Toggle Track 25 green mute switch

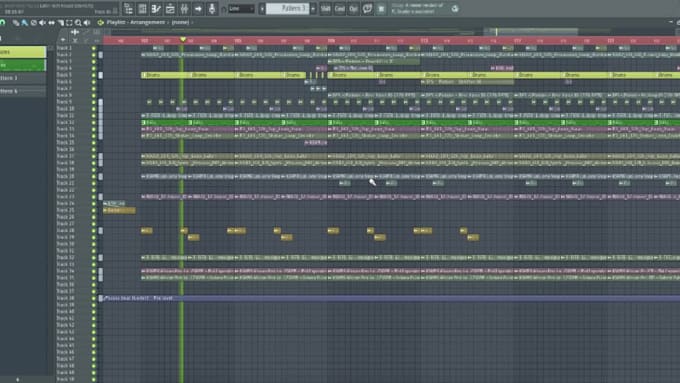[93, 210]
